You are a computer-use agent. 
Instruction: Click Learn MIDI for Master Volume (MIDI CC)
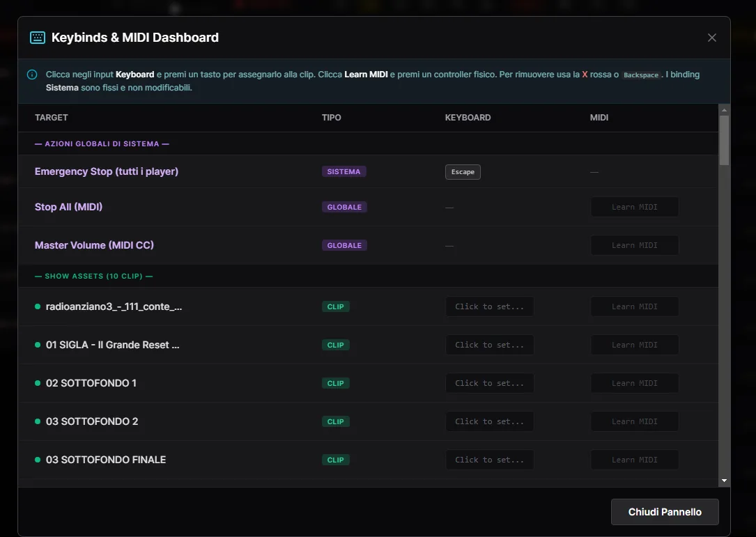pyautogui.click(x=635, y=245)
